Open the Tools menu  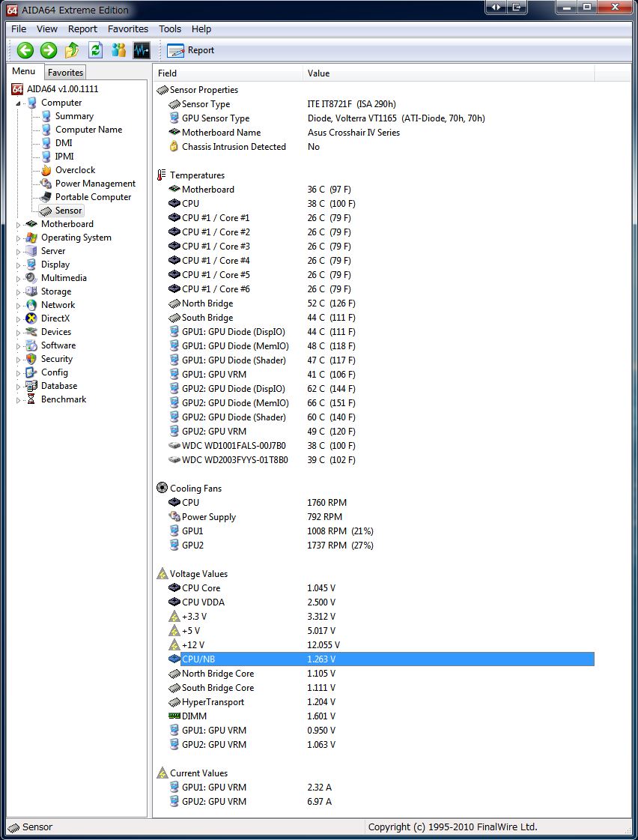pyautogui.click(x=170, y=29)
